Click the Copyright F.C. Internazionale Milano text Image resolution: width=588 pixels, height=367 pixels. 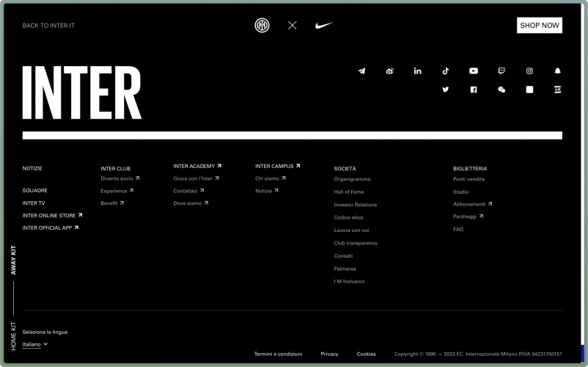pos(478,354)
